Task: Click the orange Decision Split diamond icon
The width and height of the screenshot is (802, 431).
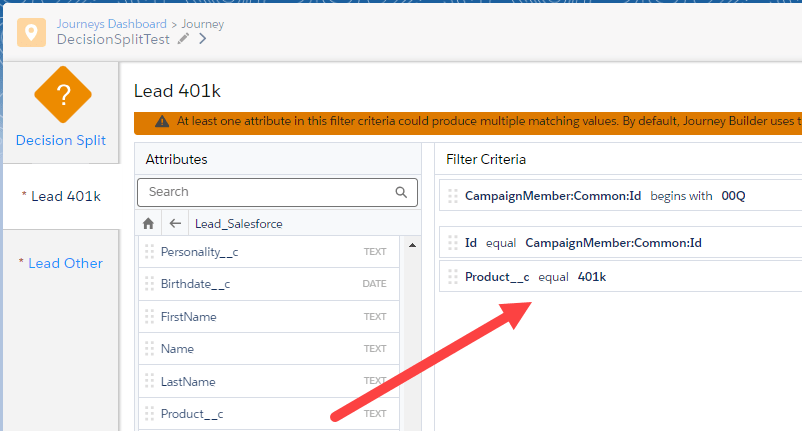Action: (62, 96)
